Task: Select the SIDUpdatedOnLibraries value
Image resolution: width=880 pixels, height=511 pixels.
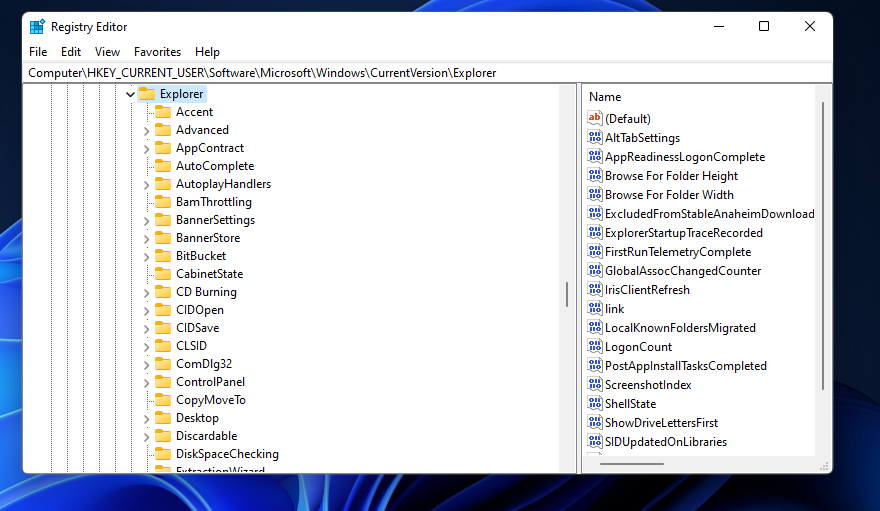Action: [666, 441]
